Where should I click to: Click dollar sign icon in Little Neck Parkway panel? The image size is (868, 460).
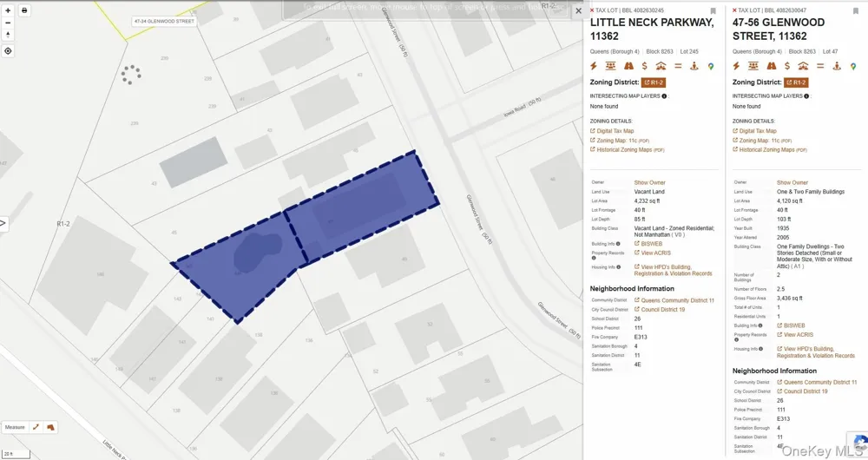(644, 66)
